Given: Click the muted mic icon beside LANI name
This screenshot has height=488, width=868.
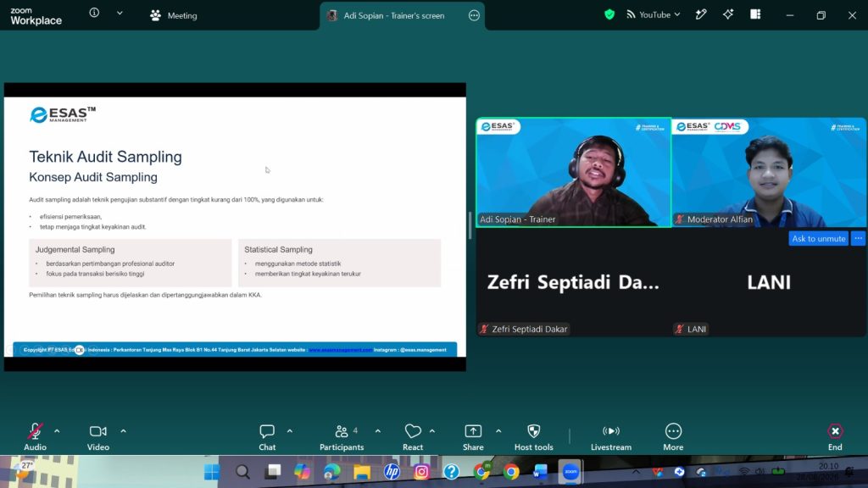Looking at the screenshot, I should 680,330.
